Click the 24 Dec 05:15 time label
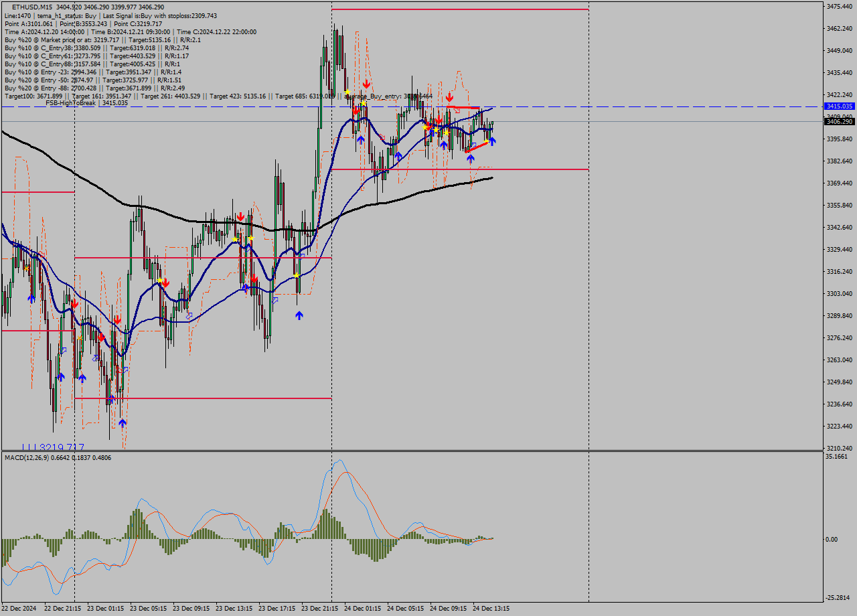857x616 pixels. tap(406, 609)
